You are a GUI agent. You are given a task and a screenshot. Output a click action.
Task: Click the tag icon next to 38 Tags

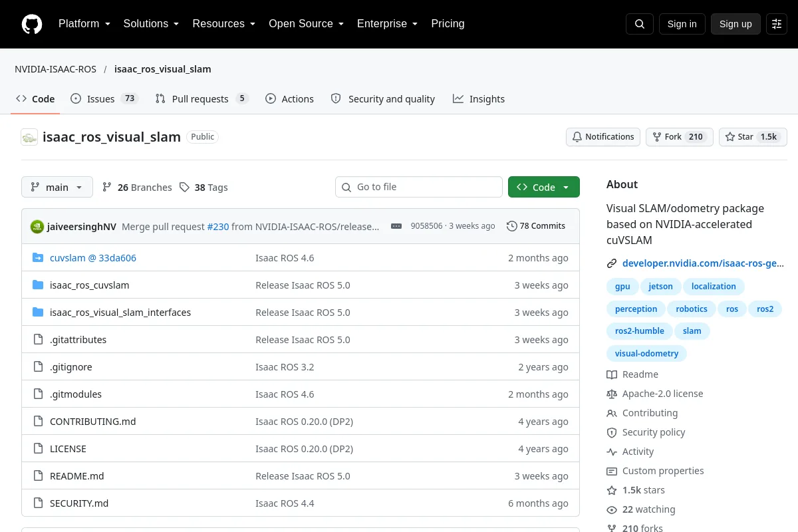tap(184, 188)
